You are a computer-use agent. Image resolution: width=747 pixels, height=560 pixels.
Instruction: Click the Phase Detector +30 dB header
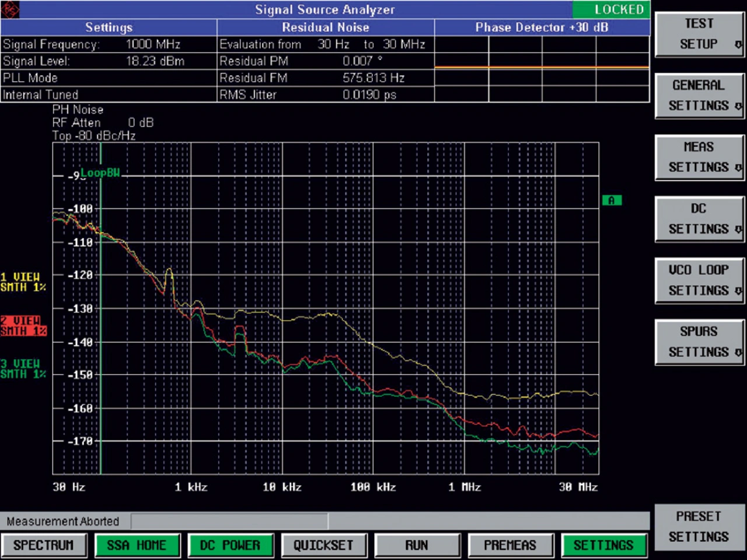pos(542,27)
